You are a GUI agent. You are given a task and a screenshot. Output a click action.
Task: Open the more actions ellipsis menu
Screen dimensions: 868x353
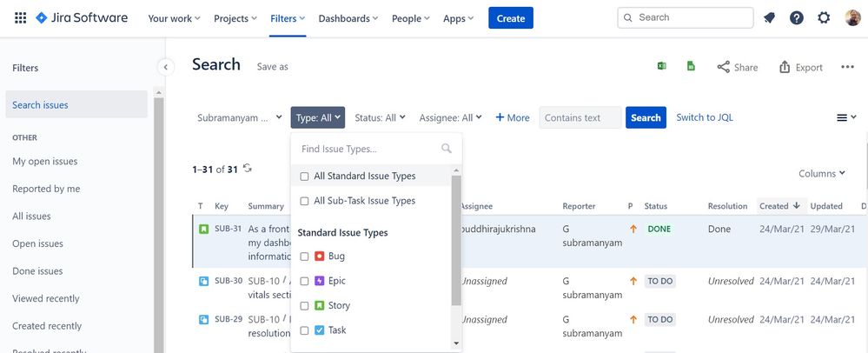(x=848, y=67)
